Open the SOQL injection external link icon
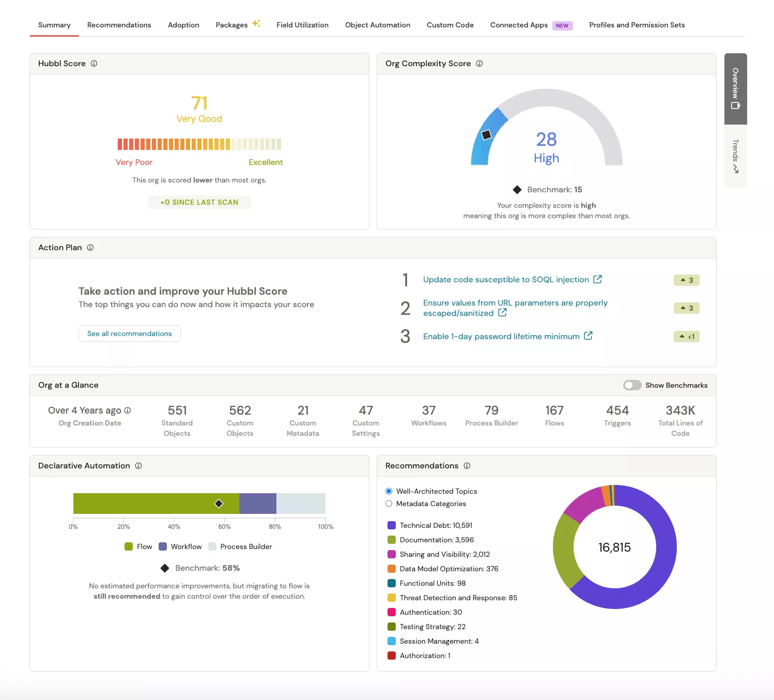 (597, 279)
